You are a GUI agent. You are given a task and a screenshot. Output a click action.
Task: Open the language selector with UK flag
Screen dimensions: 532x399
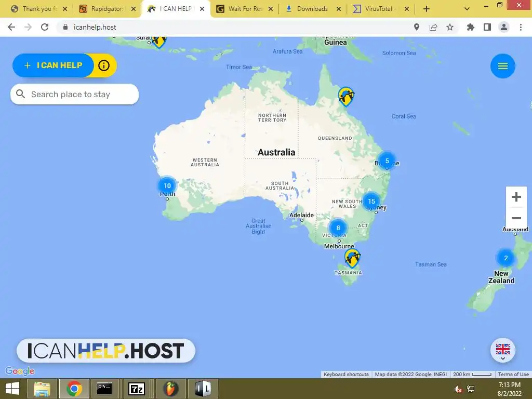click(502, 350)
